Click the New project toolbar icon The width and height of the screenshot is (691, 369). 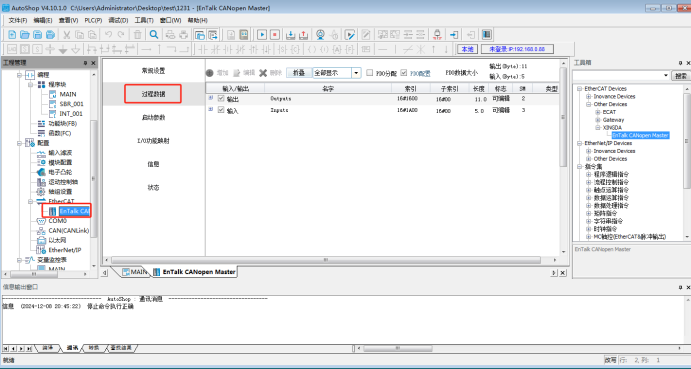coord(12,34)
